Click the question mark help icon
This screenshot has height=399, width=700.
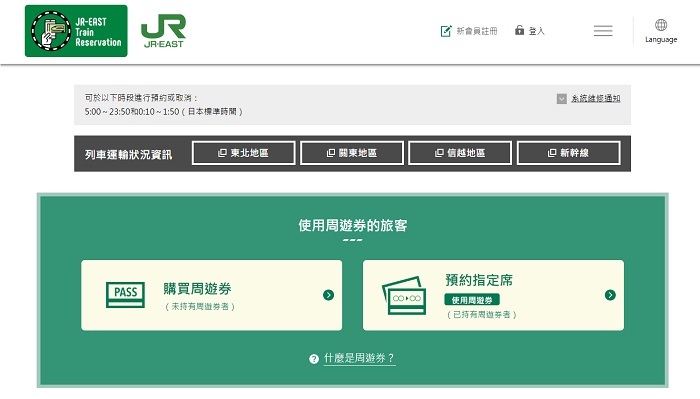(x=314, y=358)
